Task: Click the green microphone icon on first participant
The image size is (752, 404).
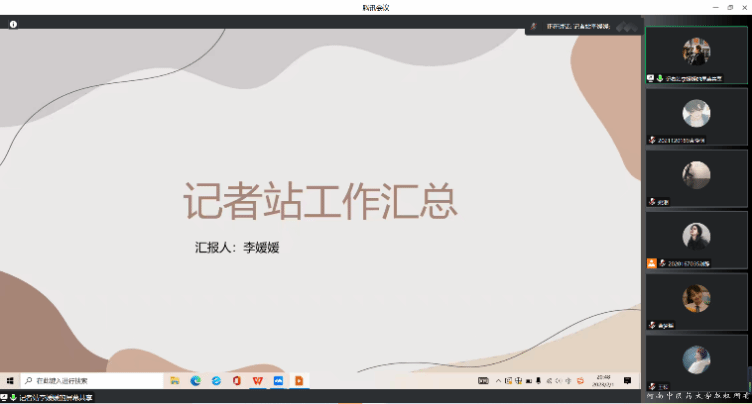Action: [660, 77]
